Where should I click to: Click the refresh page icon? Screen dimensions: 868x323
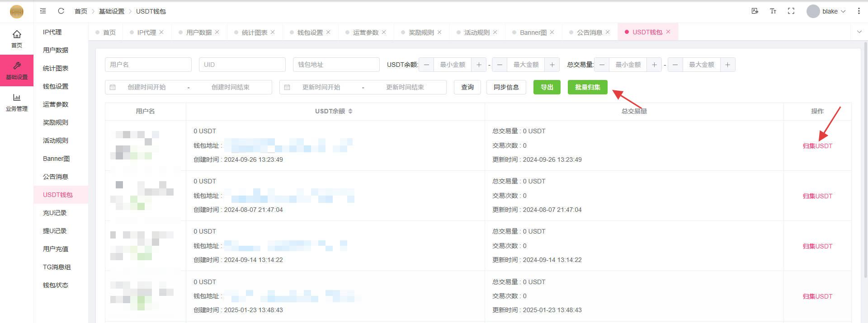(x=61, y=11)
